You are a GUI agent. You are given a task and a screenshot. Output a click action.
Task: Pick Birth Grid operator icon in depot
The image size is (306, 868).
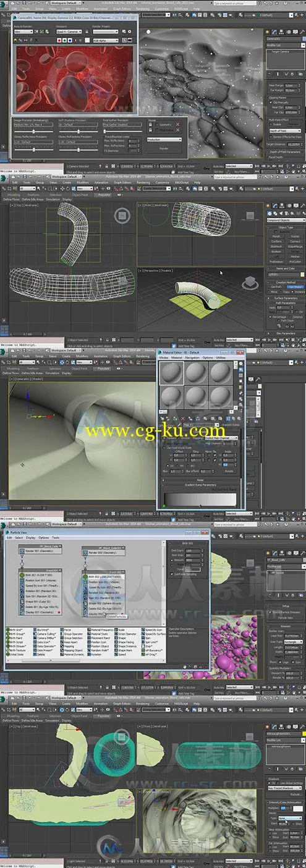point(8,630)
